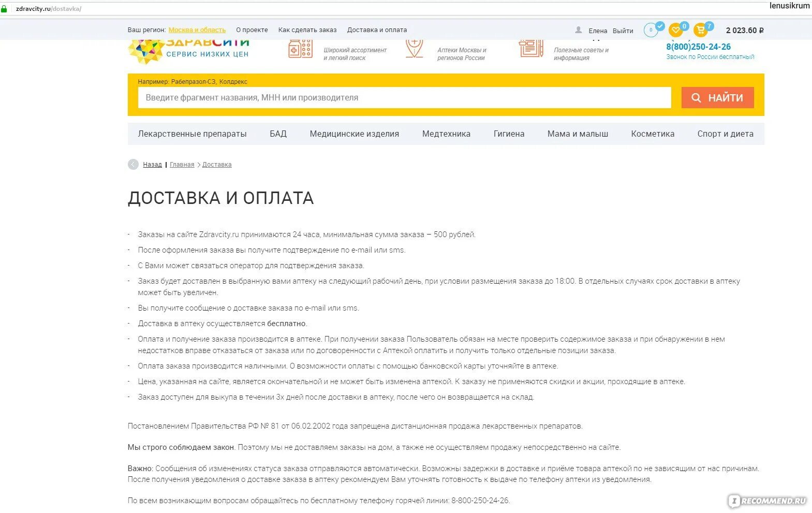Click phone number 8(800)250-24-26

point(698,47)
